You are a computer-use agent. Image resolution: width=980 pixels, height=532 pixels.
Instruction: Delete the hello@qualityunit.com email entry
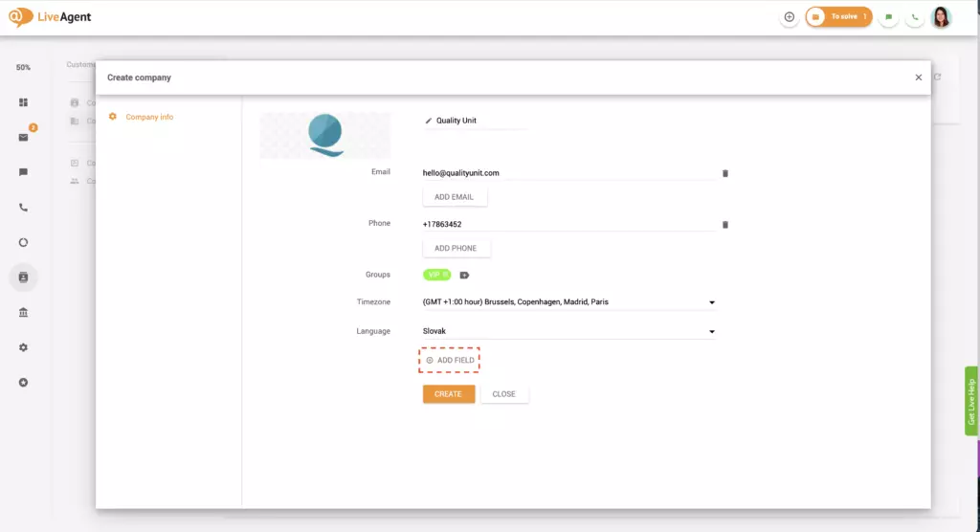[724, 173]
